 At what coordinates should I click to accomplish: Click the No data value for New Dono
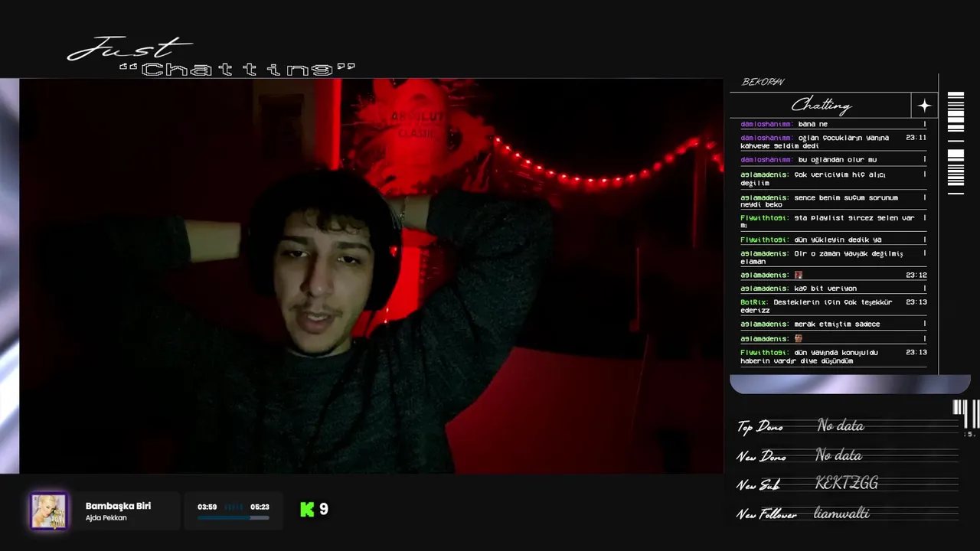(x=839, y=455)
